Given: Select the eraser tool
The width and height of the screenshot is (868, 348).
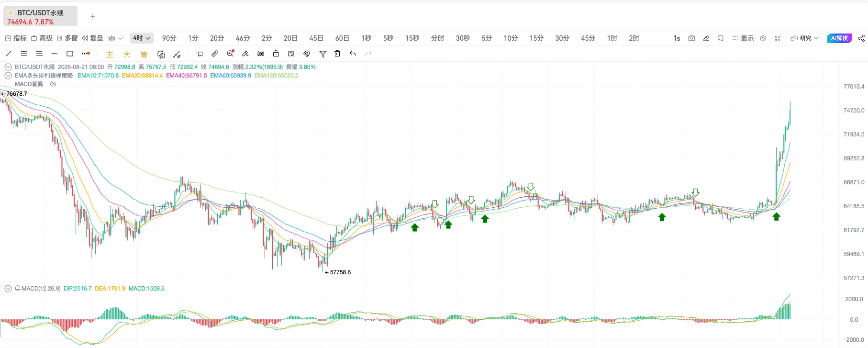Looking at the screenshot, I should (245, 54).
